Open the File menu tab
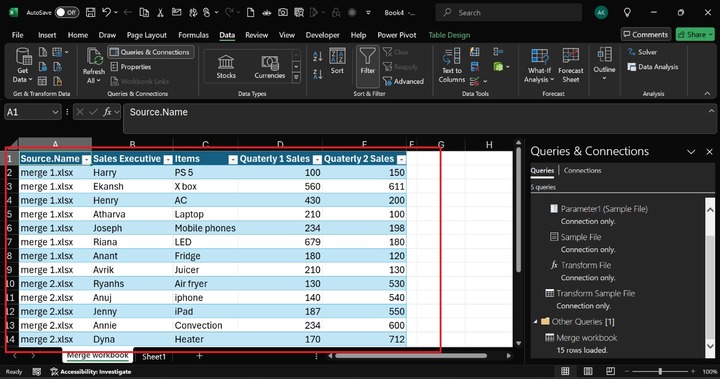The width and height of the screenshot is (720, 379). [17, 35]
